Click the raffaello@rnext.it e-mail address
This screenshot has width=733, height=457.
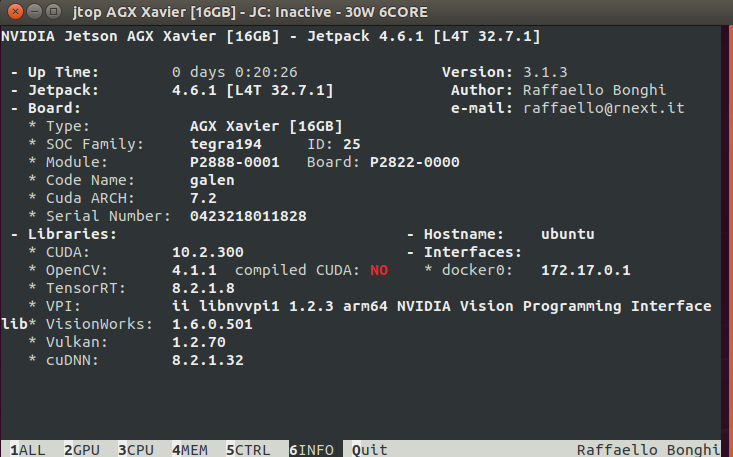pos(604,108)
